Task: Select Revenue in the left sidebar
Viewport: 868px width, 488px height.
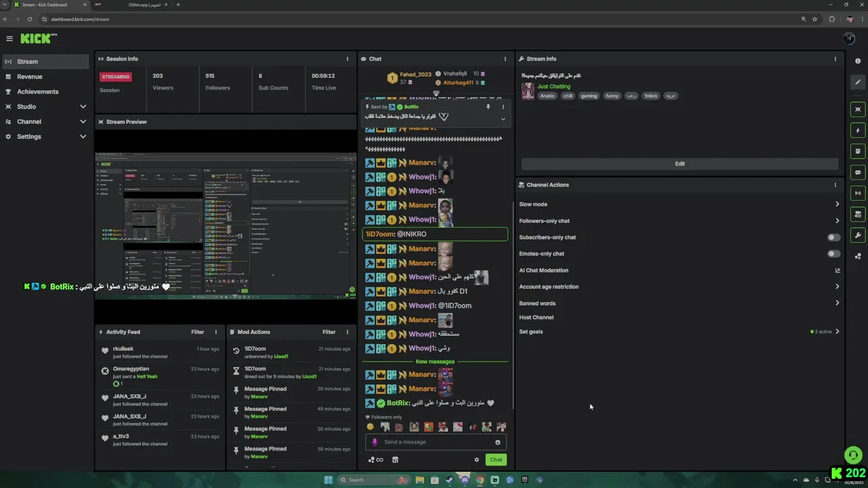Action: click(x=45, y=77)
